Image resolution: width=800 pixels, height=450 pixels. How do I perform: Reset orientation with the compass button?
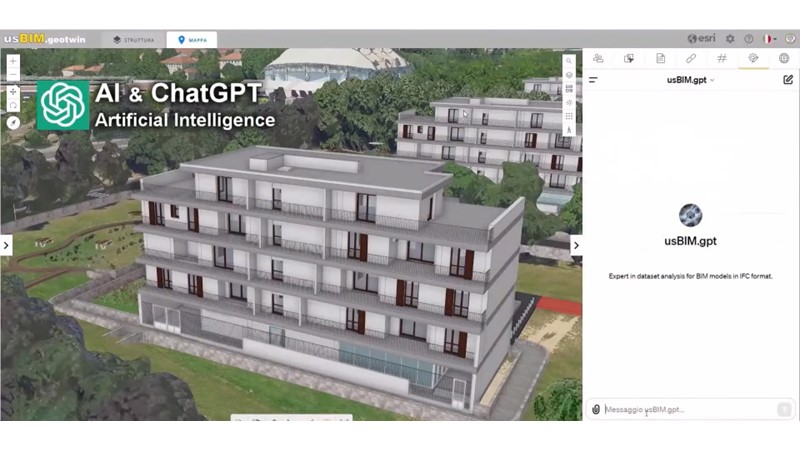click(x=13, y=122)
